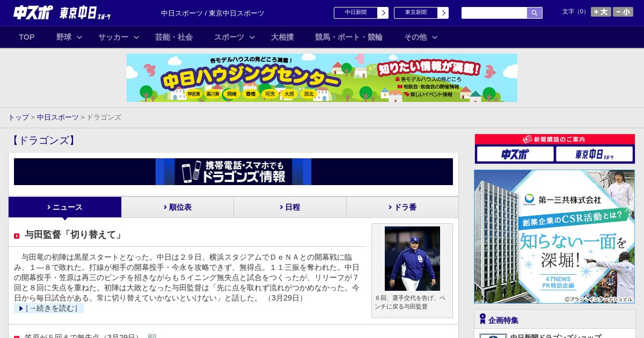Click 中スポ subscription button in sidebar
The height and width of the screenshot is (338, 644).
[515, 155]
